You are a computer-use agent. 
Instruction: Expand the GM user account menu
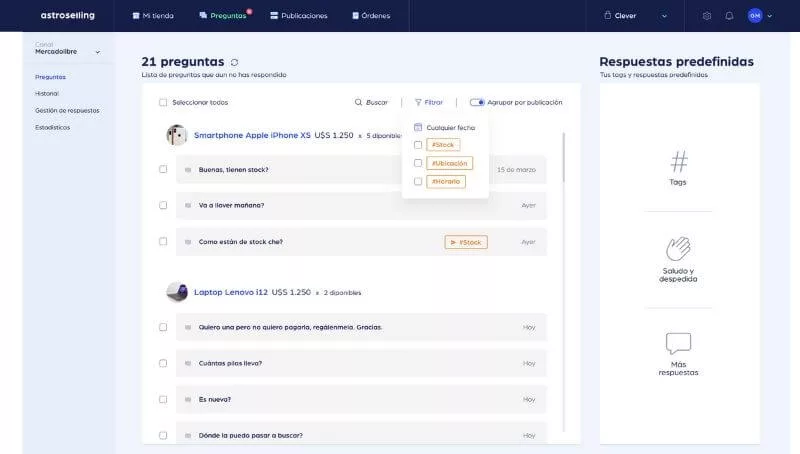click(761, 16)
